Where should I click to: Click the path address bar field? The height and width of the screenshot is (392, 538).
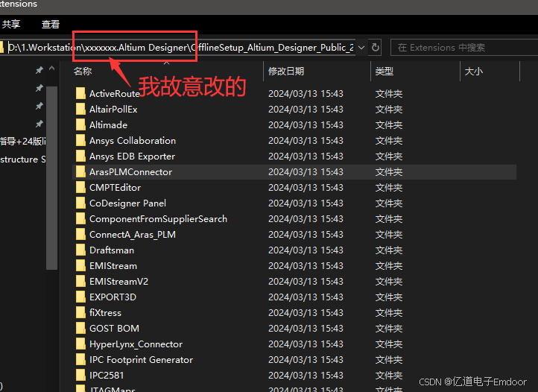[178, 48]
